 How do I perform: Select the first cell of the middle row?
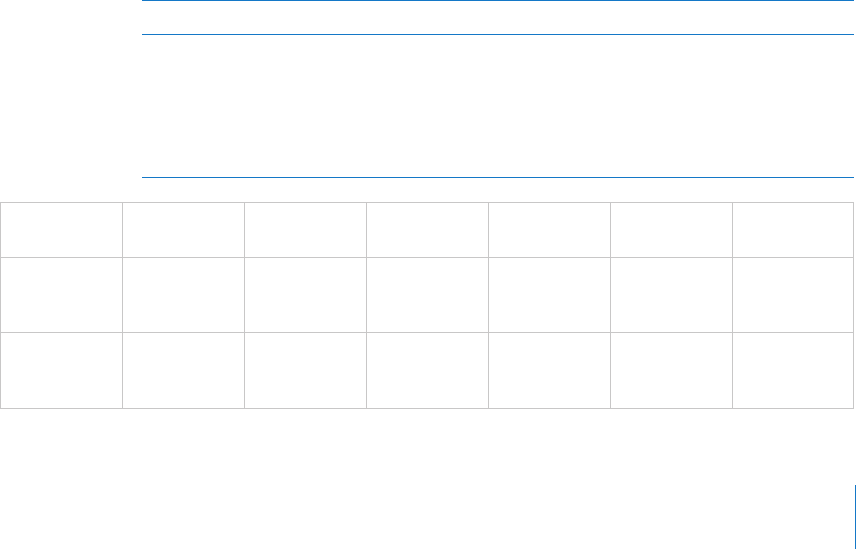coord(61,294)
